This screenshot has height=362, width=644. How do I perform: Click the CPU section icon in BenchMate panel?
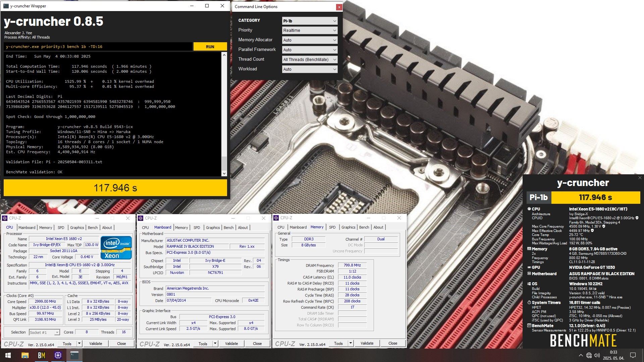coord(529,209)
